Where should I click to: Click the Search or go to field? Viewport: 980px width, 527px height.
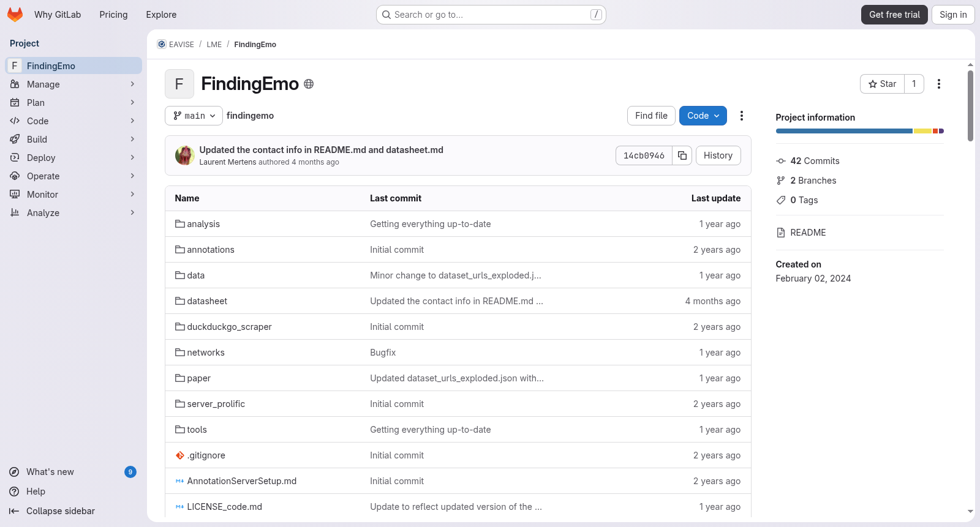pos(491,15)
